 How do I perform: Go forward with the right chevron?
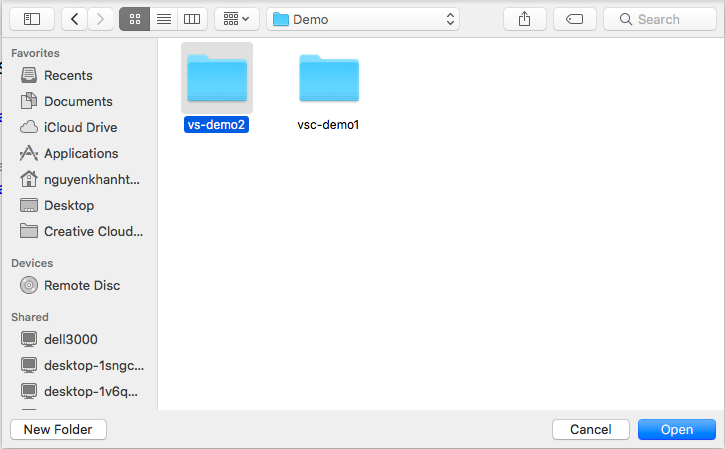(98, 19)
